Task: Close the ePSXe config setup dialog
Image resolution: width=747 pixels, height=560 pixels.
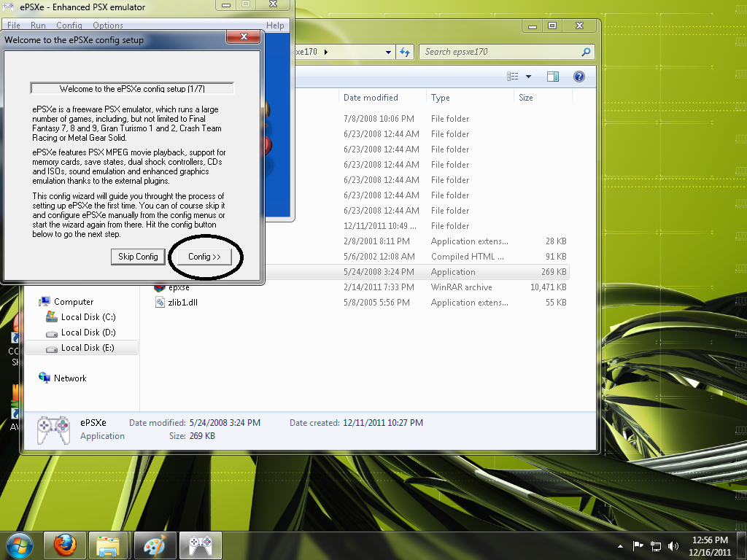Action: [244, 36]
